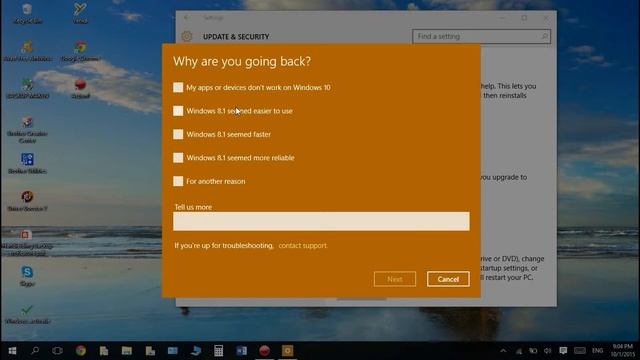The image size is (640, 360).
Task: Open the 'contact support' link
Action: pos(302,245)
